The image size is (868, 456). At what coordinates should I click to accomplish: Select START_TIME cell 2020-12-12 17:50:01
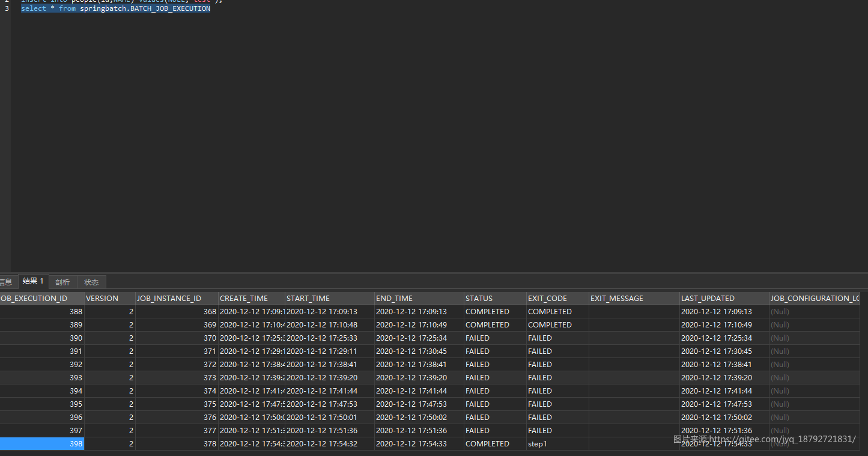(330, 418)
